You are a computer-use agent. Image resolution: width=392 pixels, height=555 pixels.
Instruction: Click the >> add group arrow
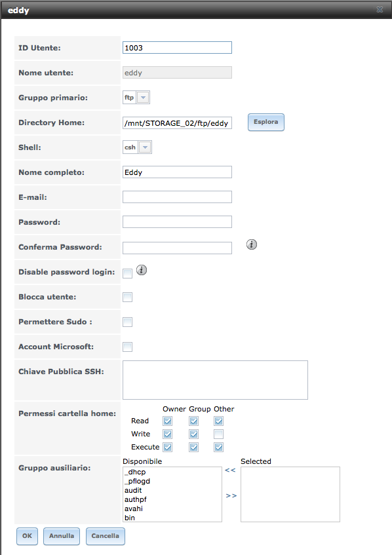pyautogui.click(x=231, y=495)
